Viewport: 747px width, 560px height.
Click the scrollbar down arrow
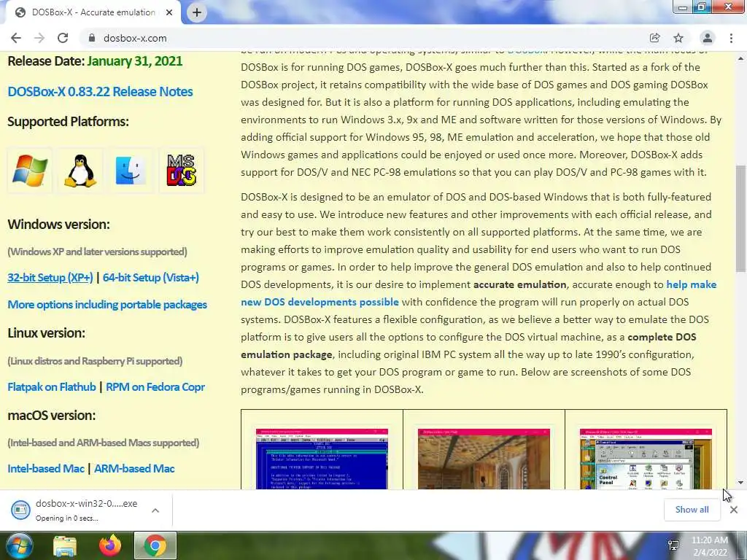point(740,483)
